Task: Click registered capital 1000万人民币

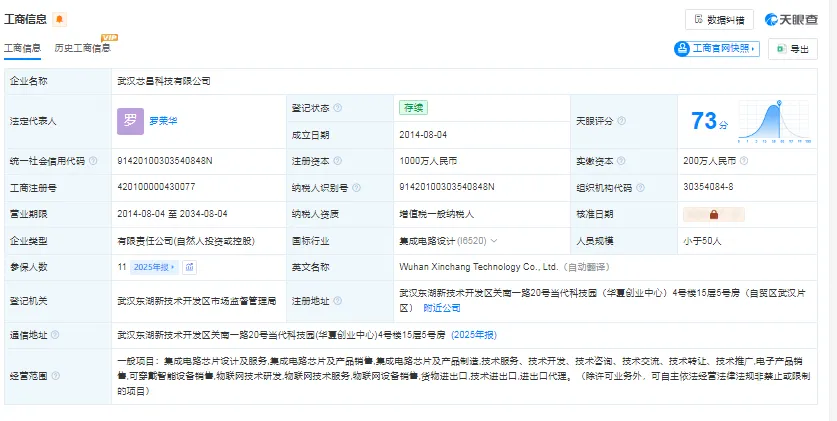Action: point(428,161)
